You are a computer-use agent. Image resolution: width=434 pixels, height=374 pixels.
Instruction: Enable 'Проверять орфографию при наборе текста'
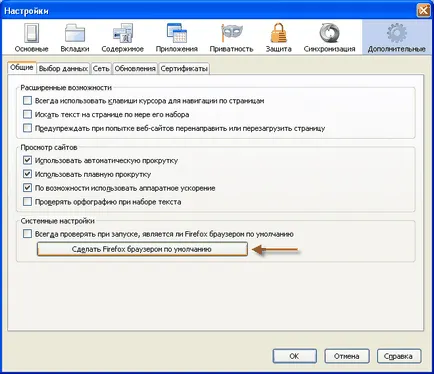coord(27,202)
